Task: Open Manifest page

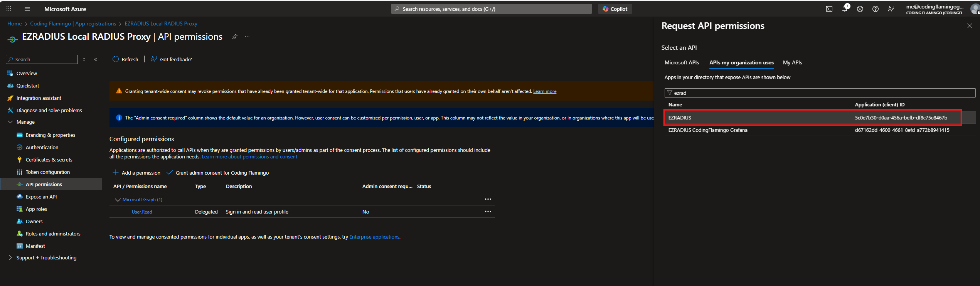Action: (x=35, y=246)
